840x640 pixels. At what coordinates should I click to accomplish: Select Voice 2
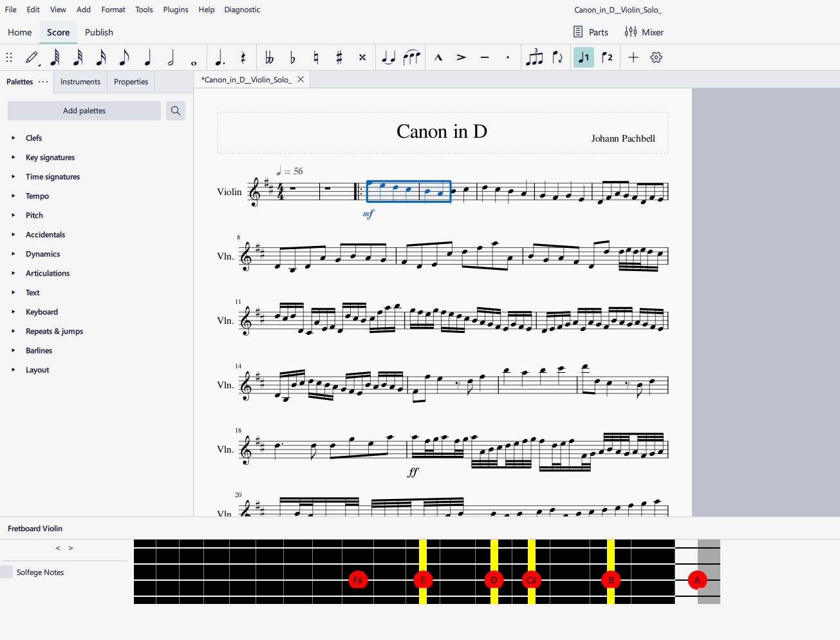(x=607, y=57)
